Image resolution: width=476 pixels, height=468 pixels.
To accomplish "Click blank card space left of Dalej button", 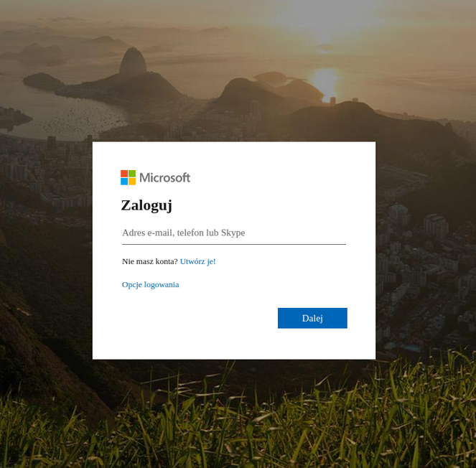I will (197, 318).
